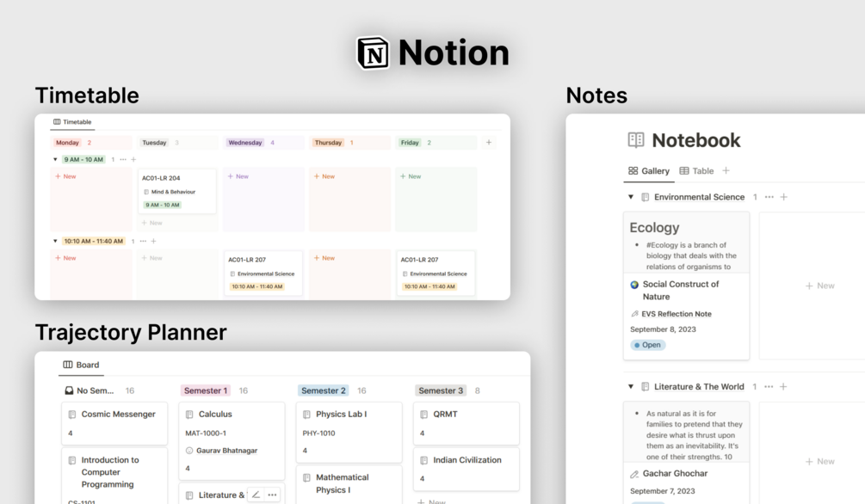Click the Semester 2 column tag
Viewport: 865px width, 504px height.
[x=324, y=391]
